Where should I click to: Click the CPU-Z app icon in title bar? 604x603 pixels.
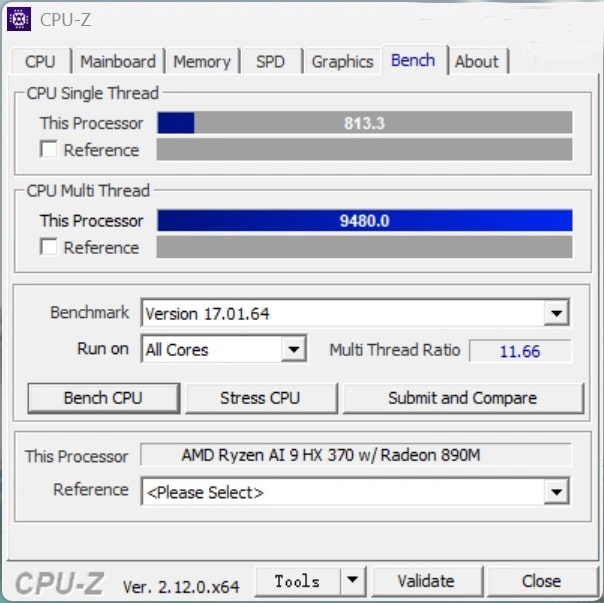18,19
